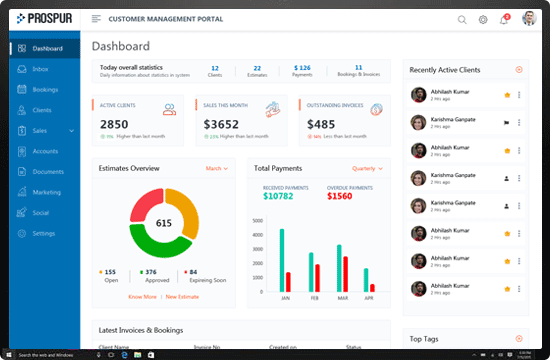The height and width of the screenshot is (360, 550).
Task: Open the Windows Start button
Action: (x=9, y=355)
